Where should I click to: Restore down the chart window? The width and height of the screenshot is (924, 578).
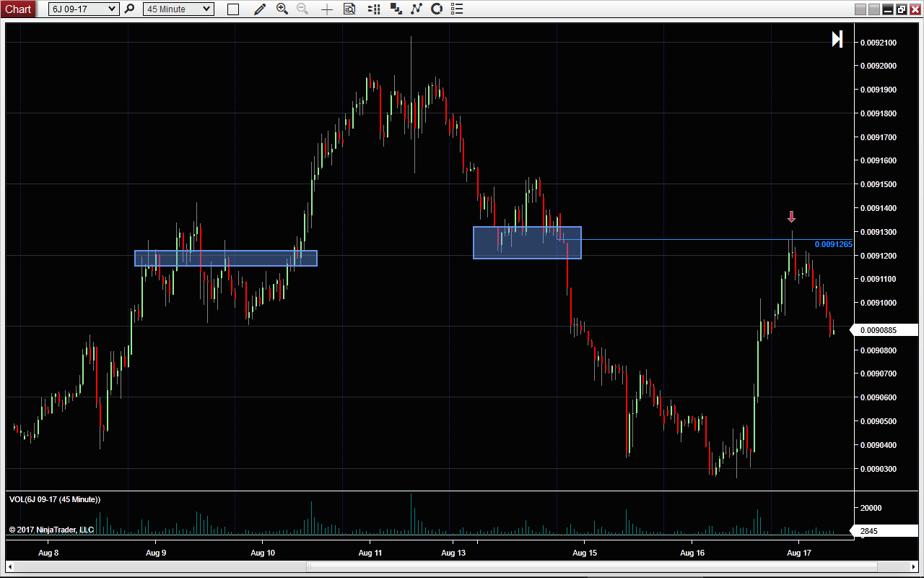(902, 9)
